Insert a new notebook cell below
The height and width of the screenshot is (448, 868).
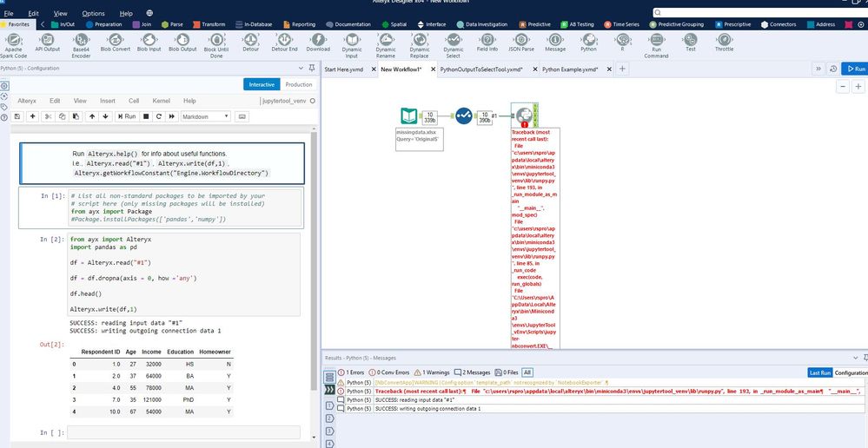33,116
